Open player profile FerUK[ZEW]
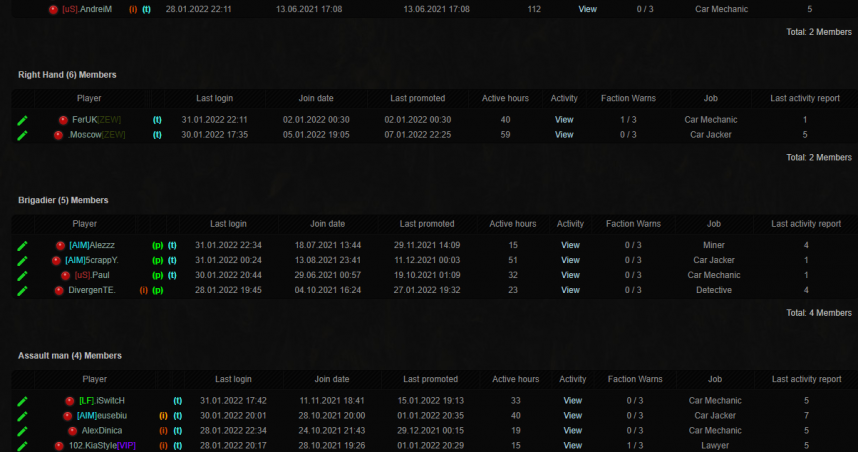This screenshot has height=452, width=858. coord(97,120)
